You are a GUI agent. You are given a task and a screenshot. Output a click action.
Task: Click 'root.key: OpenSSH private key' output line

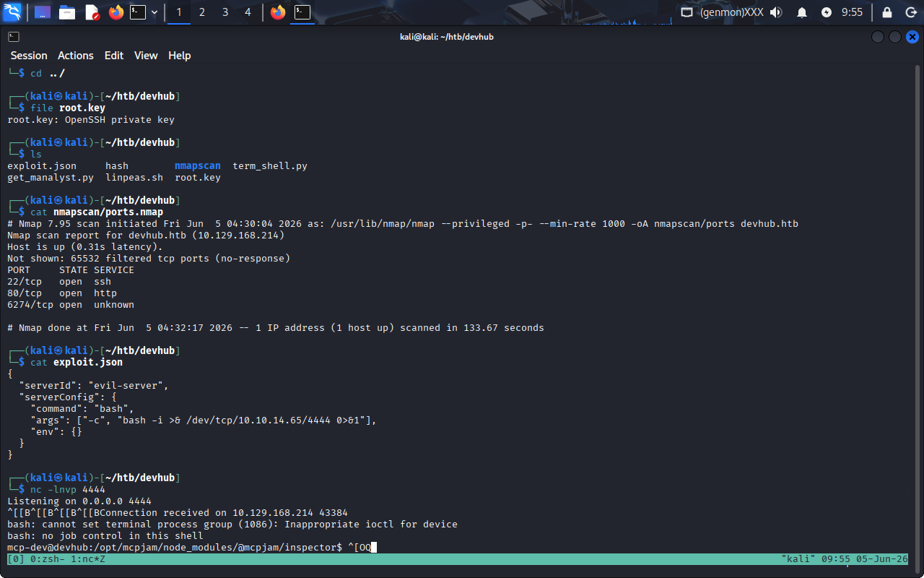click(x=91, y=120)
